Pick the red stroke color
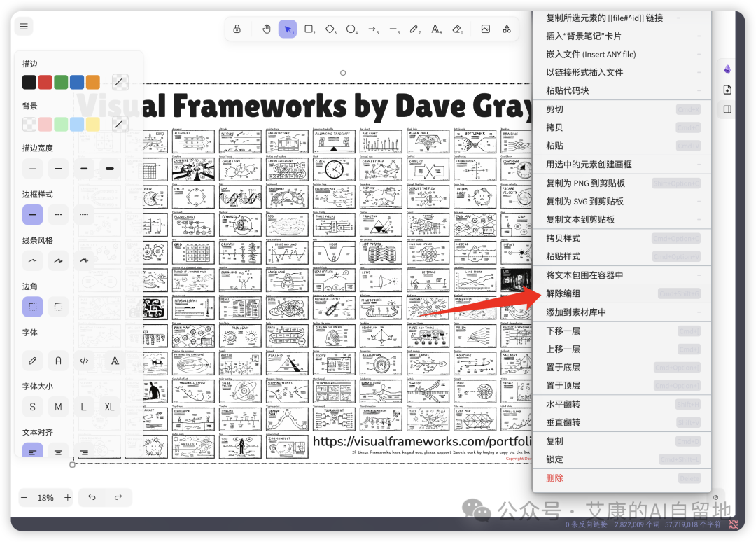756x542 pixels. pyautogui.click(x=45, y=82)
